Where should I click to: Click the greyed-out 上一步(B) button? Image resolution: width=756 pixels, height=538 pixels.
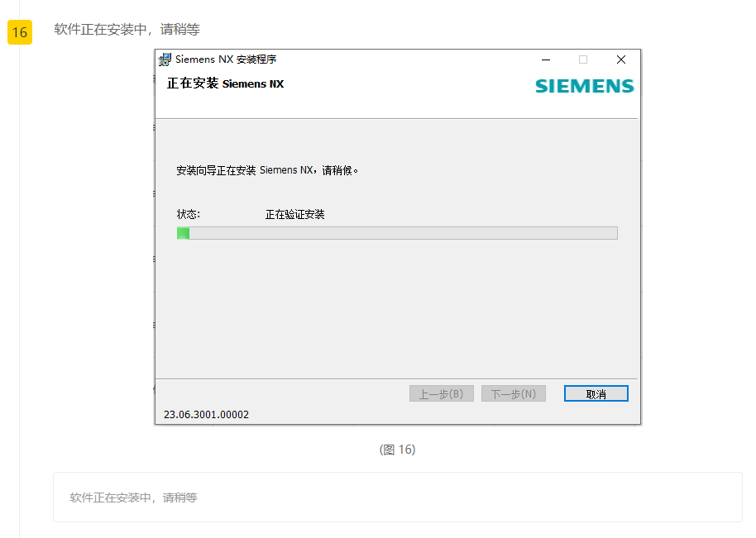[x=441, y=394]
